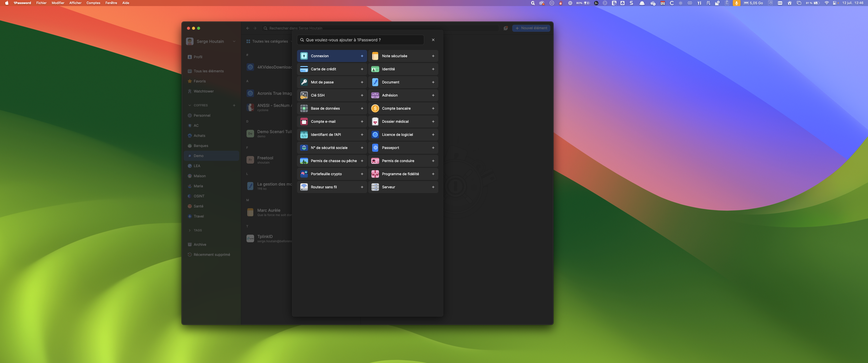This screenshot has width=868, height=363.
Task: Go back with the left arrow
Action: coord(248,28)
